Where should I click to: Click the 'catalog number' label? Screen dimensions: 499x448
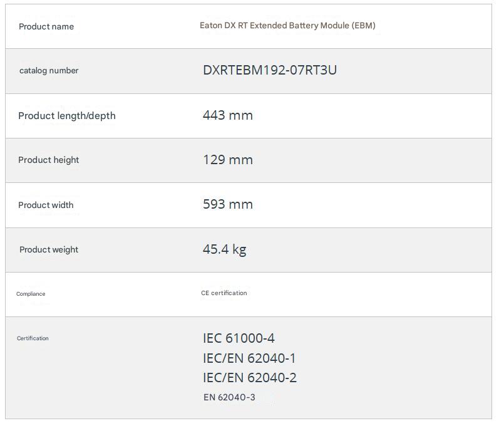49,70
